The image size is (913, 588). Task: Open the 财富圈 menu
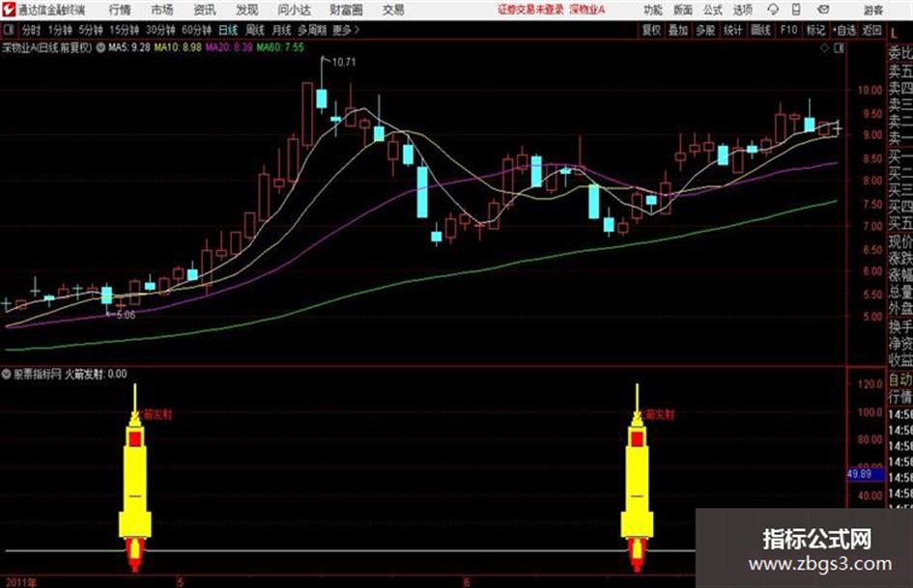click(x=346, y=10)
